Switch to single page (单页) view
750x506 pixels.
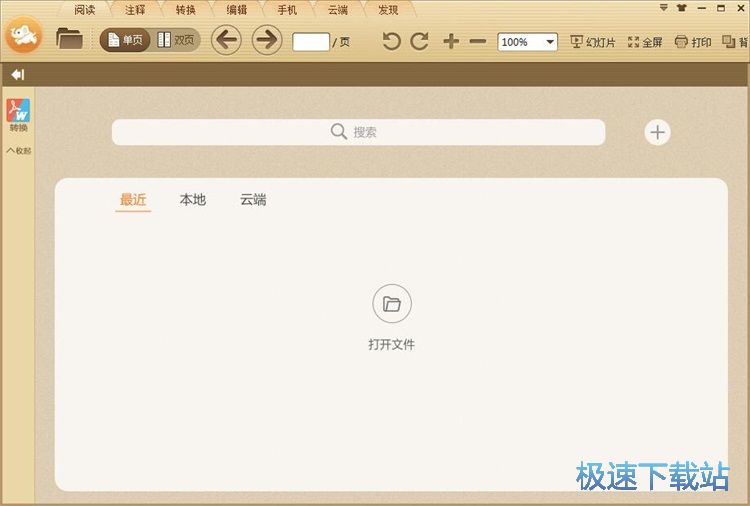click(x=125, y=40)
